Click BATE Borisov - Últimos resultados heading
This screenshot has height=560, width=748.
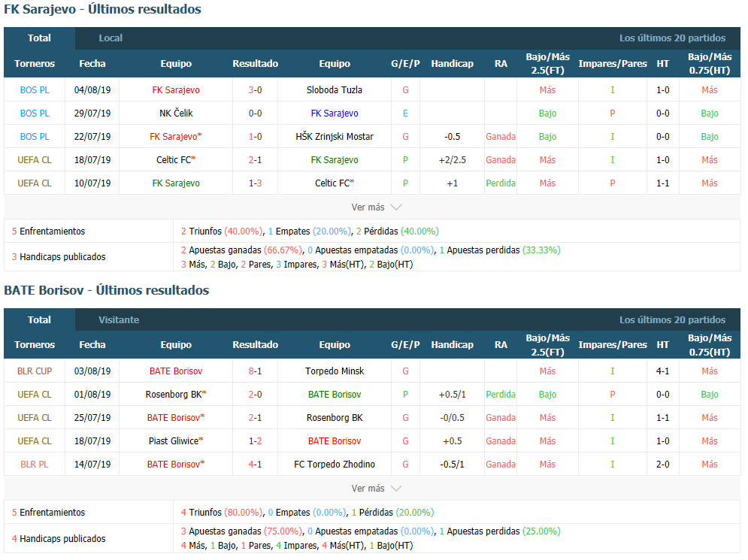click(x=107, y=290)
